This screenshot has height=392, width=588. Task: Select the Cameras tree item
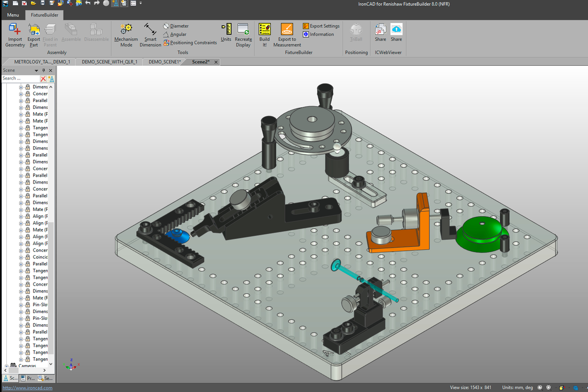pyautogui.click(x=27, y=366)
